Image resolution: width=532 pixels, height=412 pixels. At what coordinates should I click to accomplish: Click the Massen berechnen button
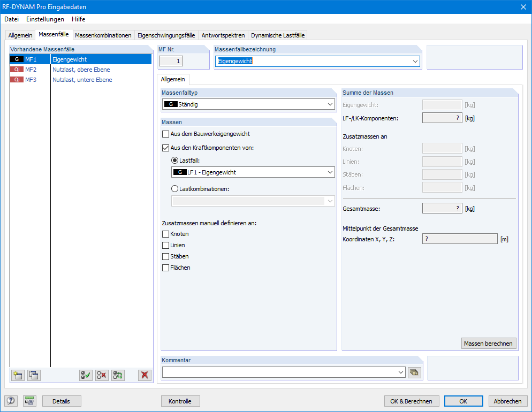(x=489, y=344)
